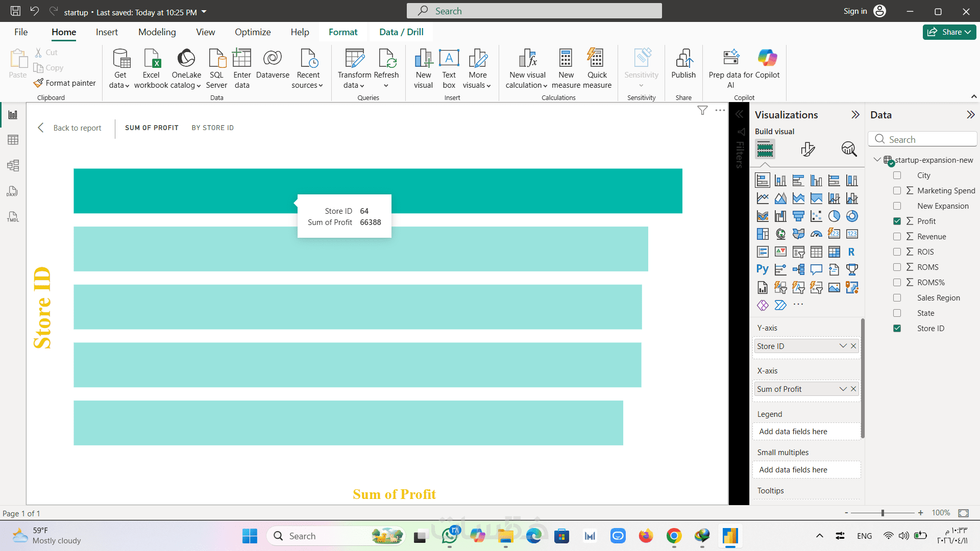The width and height of the screenshot is (980, 551).
Task: Enable the Sales Region field checkbox
Action: (897, 298)
